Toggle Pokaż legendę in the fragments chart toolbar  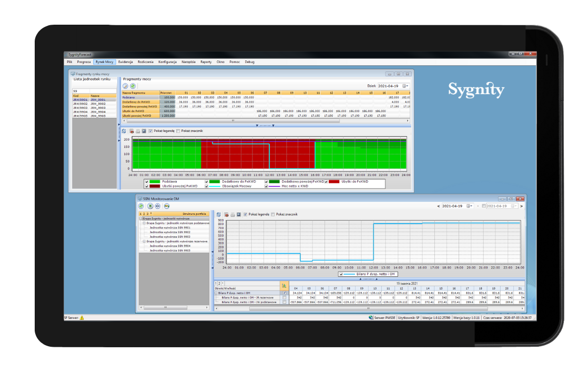coord(151,131)
